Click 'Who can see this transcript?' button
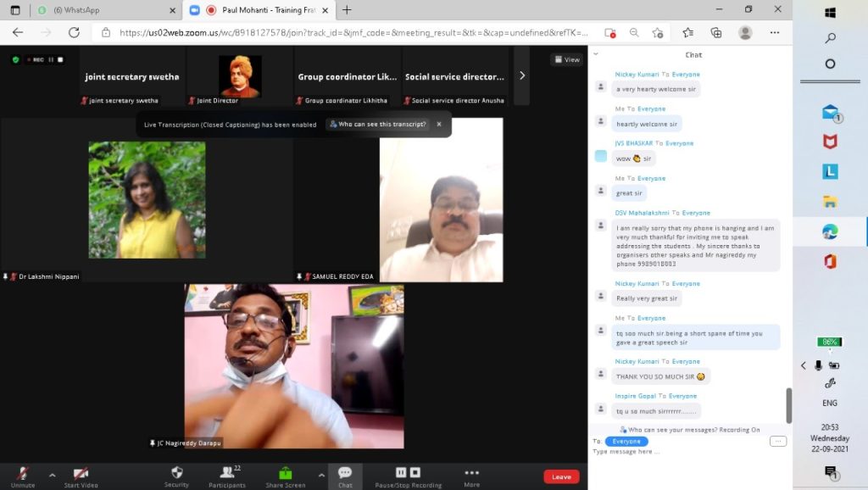The image size is (868, 490). tap(377, 124)
